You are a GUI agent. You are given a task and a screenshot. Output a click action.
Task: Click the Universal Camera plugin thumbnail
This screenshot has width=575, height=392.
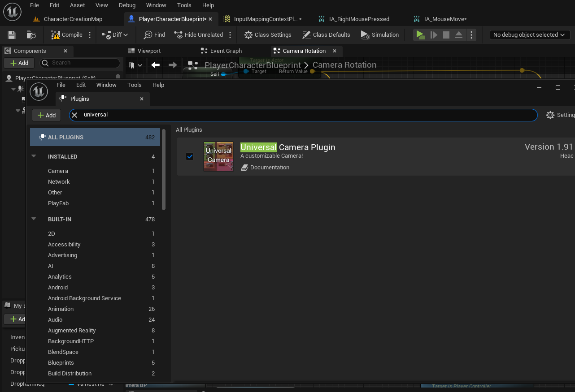tap(218, 156)
